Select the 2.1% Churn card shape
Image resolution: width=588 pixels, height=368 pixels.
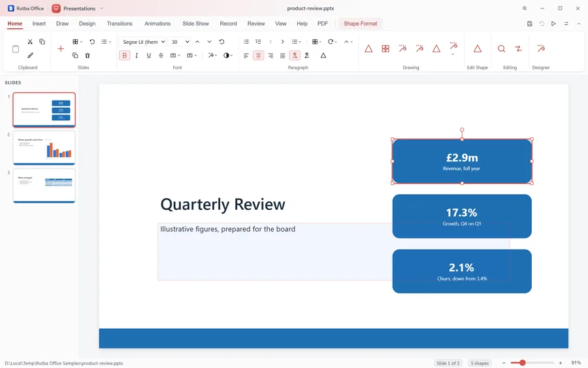(462, 271)
